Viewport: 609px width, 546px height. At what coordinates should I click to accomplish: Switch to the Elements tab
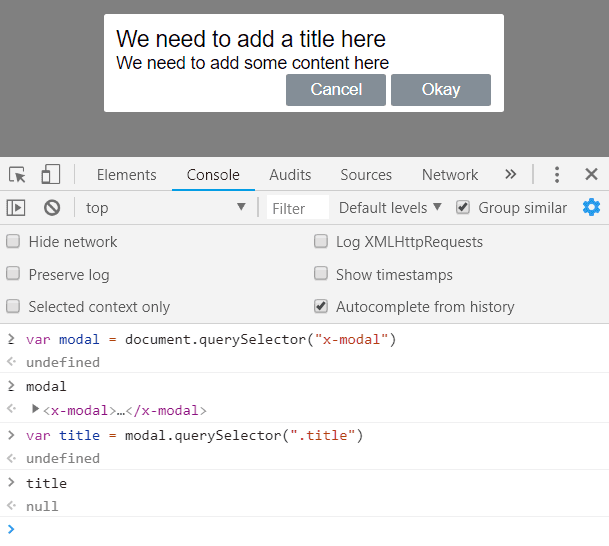tap(126, 175)
